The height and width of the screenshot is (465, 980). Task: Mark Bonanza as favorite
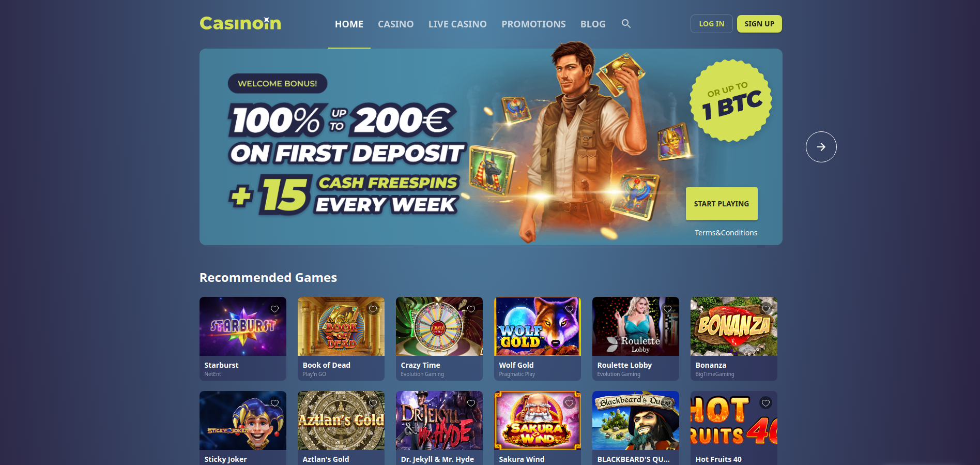[765, 309]
